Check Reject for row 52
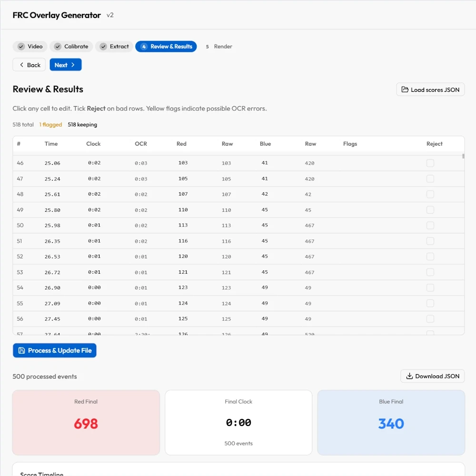Image resolution: width=476 pixels, height=476 pixels. [x=430, y=257]
